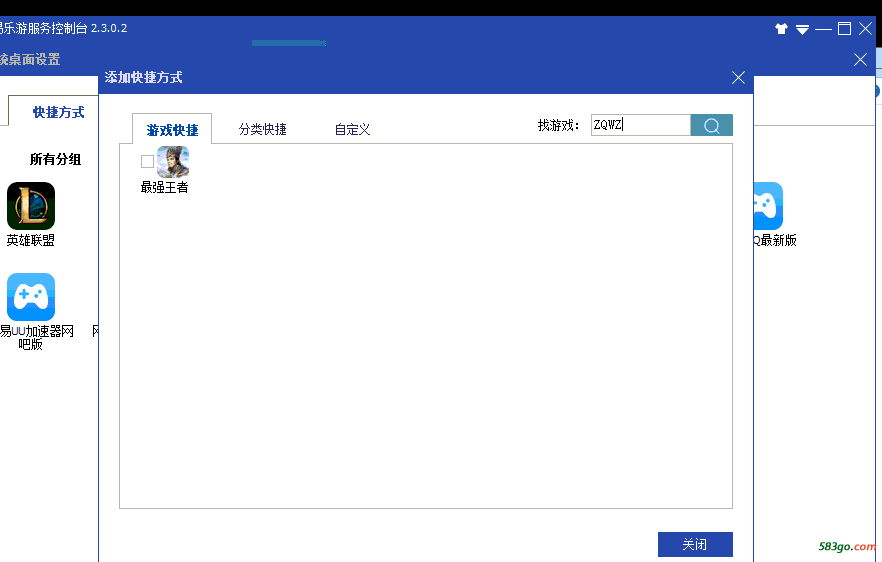Maximize the 服务控制台 main window

[x=844, y=29]
